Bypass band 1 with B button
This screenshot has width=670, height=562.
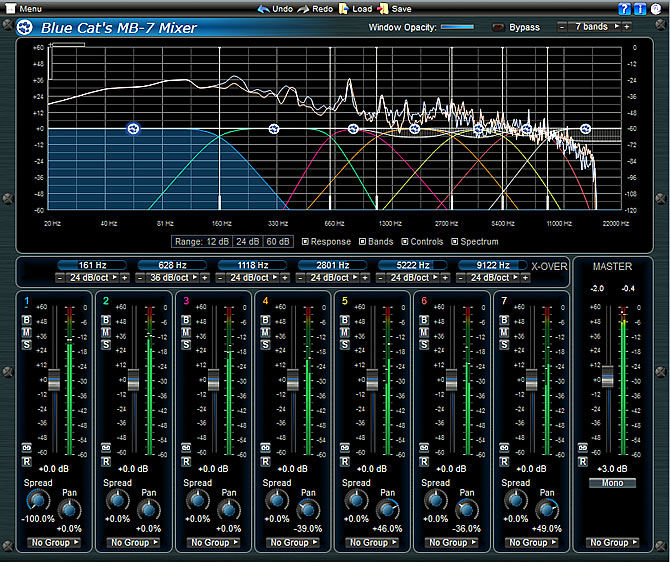26,320
